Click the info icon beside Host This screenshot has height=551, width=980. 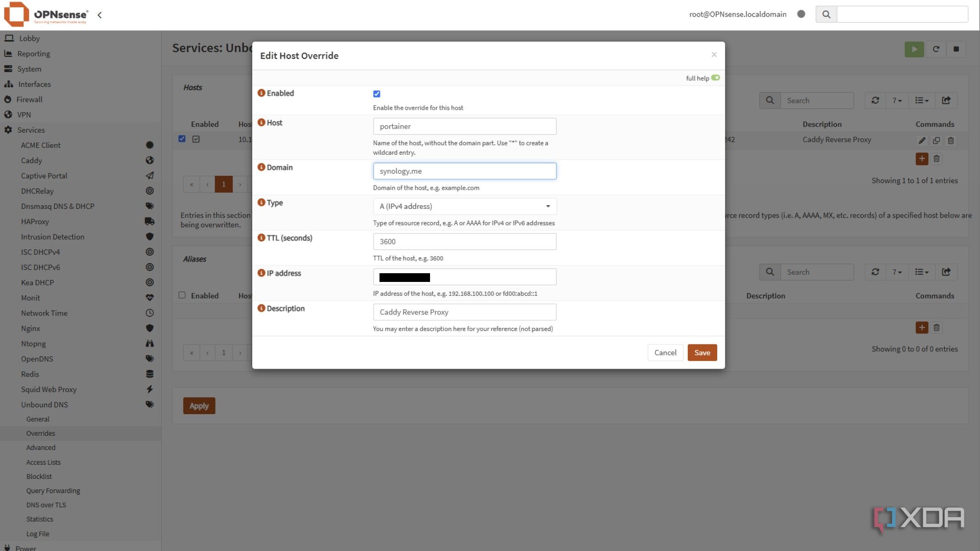[x=261, y=123]
